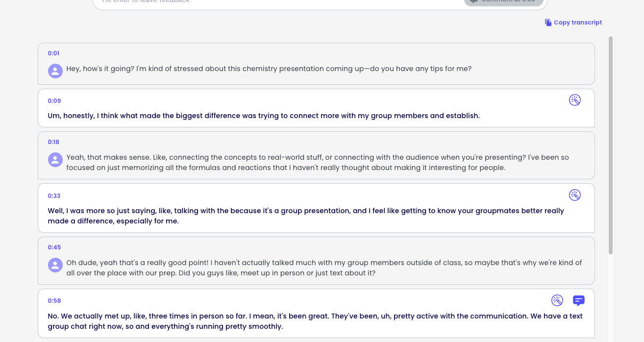Click the Copy transcript link
This screenshot has height=342, width=644.
pos(577,23)
